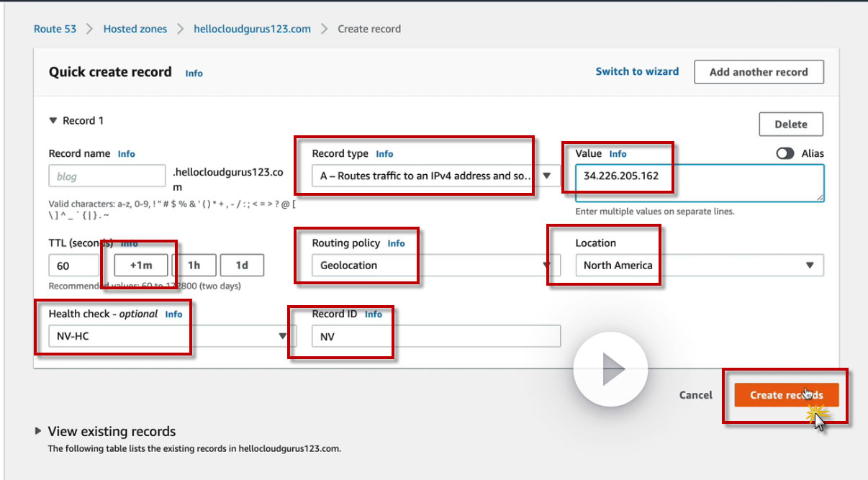Click Add another record button
The height and width of the screenshot is (480, 868).
point(759,72)
